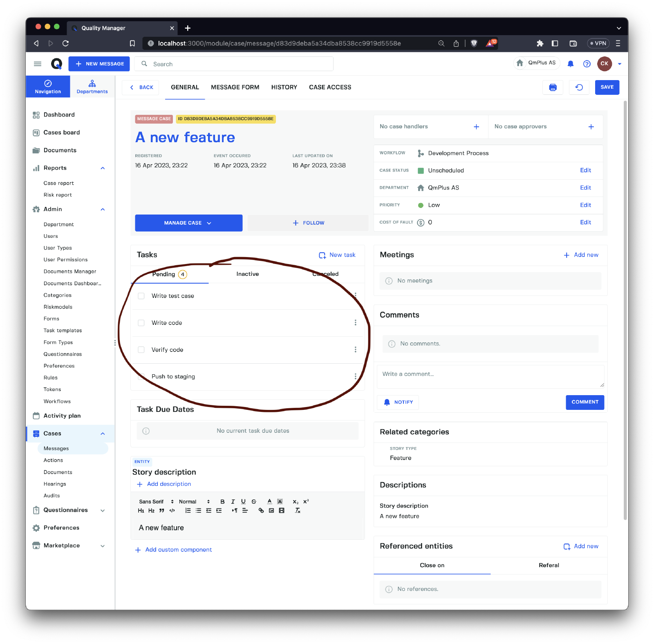
Task: Click the undo/reset icon button
Action: (x=579, y=87)
